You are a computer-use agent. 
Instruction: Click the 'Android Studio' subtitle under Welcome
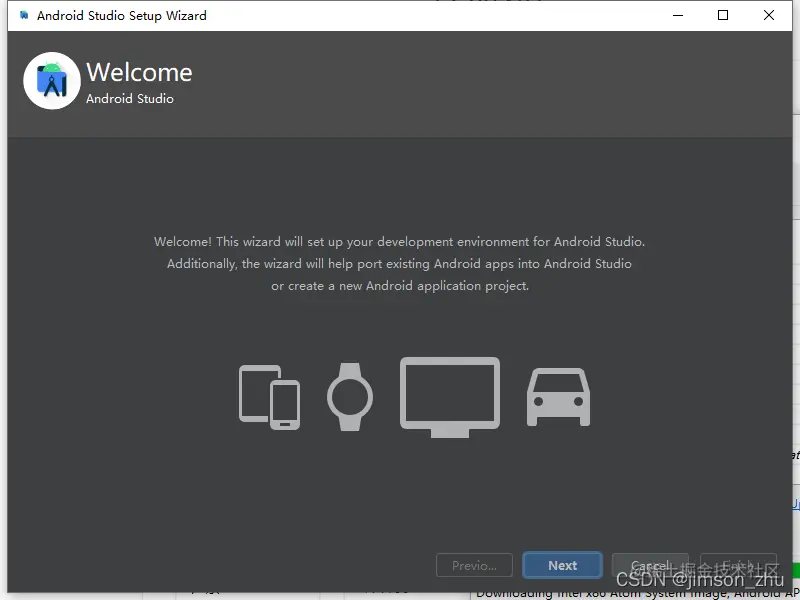click(130, 98)
